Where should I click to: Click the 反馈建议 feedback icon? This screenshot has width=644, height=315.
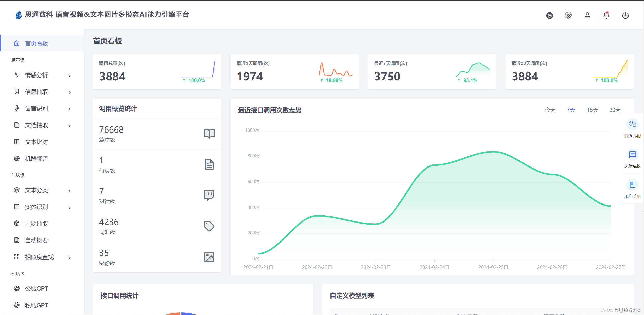pos(632,154)
